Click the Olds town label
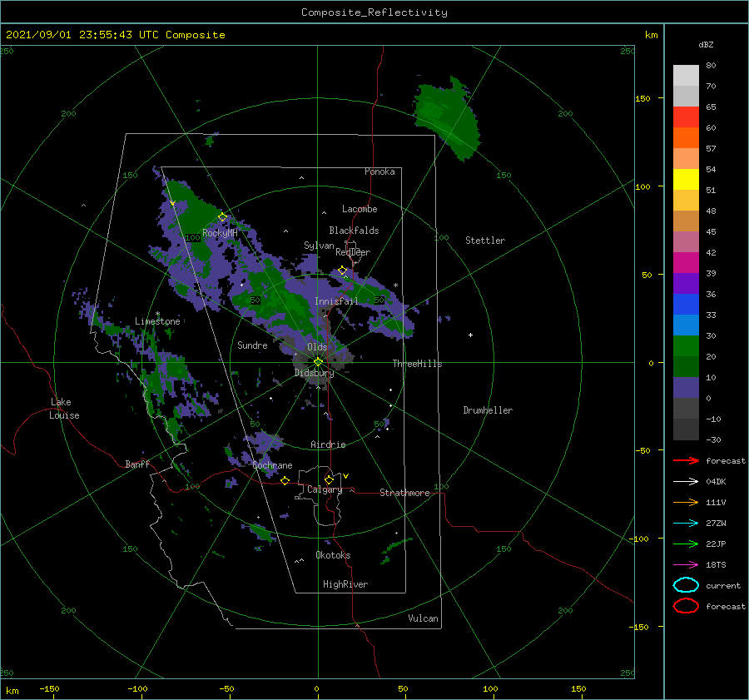This screenshot has width=749, height=700. click(x=317, y=347)
